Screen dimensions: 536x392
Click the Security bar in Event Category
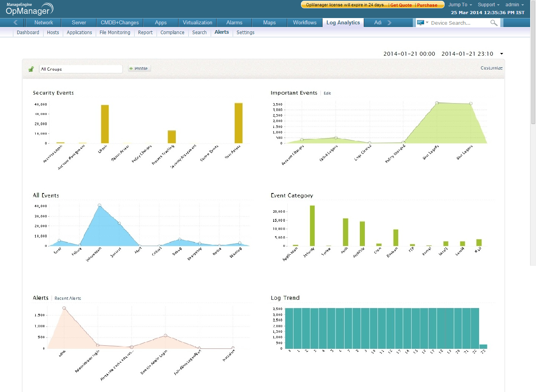pyautogui.click(x=312, y=226)
